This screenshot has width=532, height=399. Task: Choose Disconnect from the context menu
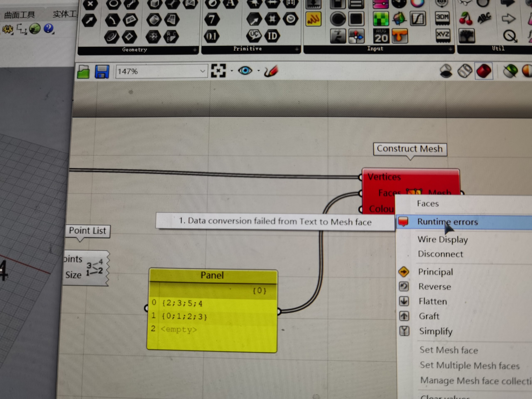click(440, 254)
